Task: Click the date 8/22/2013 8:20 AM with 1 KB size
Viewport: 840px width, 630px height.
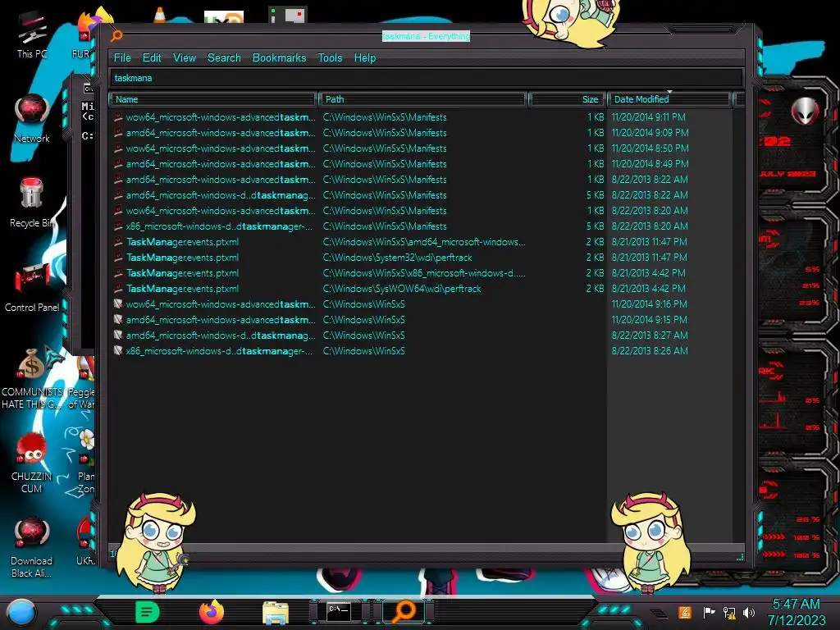Action: 650,211
